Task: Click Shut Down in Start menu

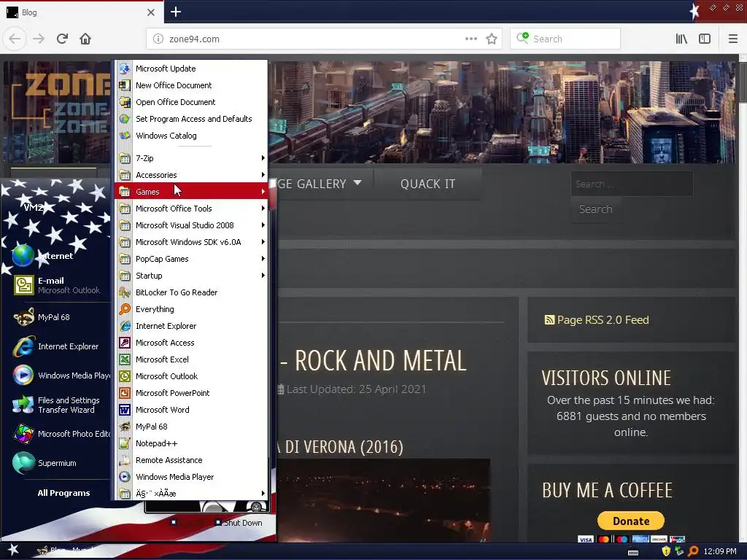Action: click(239, 522)
